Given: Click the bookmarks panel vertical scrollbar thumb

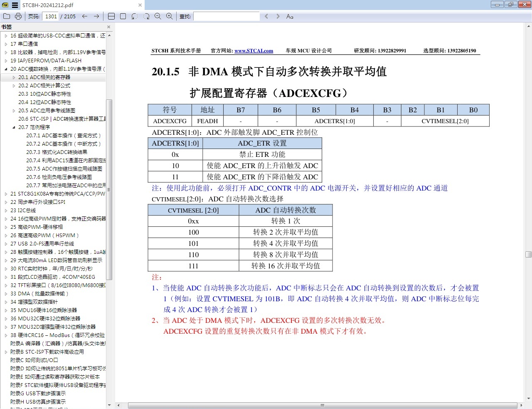Looking at the screenshot, I should [x=109, y=190].
